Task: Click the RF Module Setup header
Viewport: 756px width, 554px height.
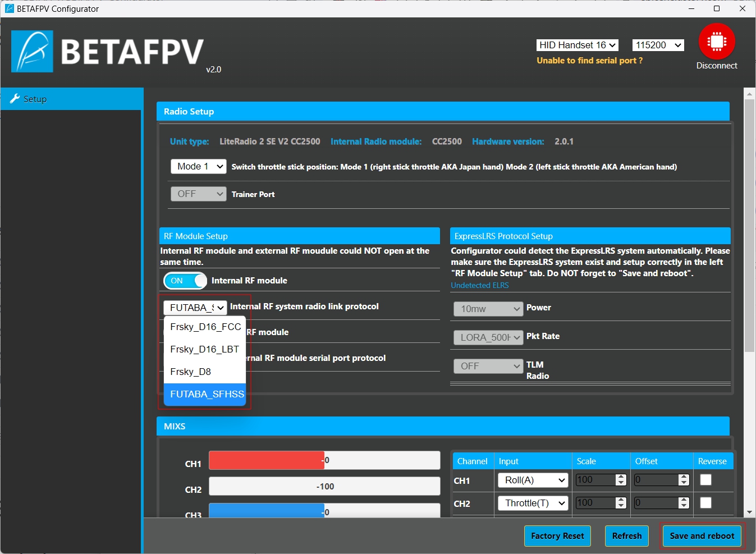Action: click(299, 236)
